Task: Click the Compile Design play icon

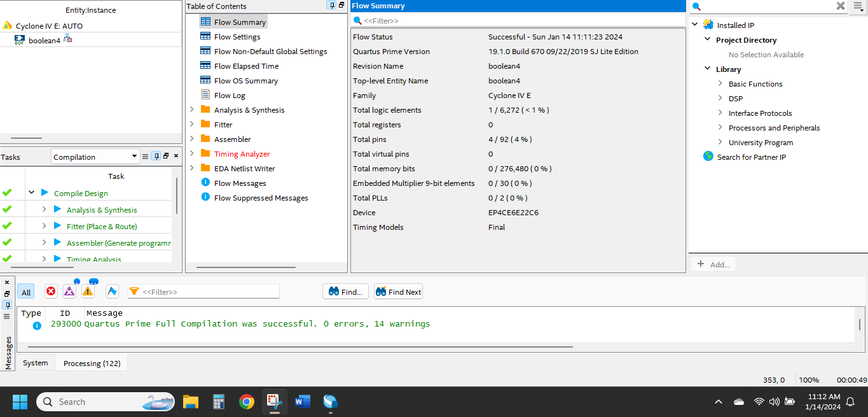Action: tap(45, 192)
